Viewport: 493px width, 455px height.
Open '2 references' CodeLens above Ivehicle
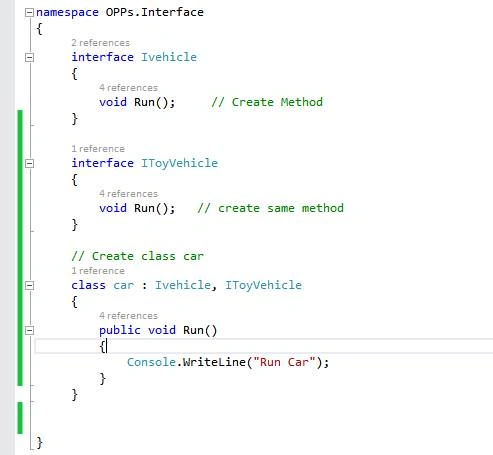(100, 43)
